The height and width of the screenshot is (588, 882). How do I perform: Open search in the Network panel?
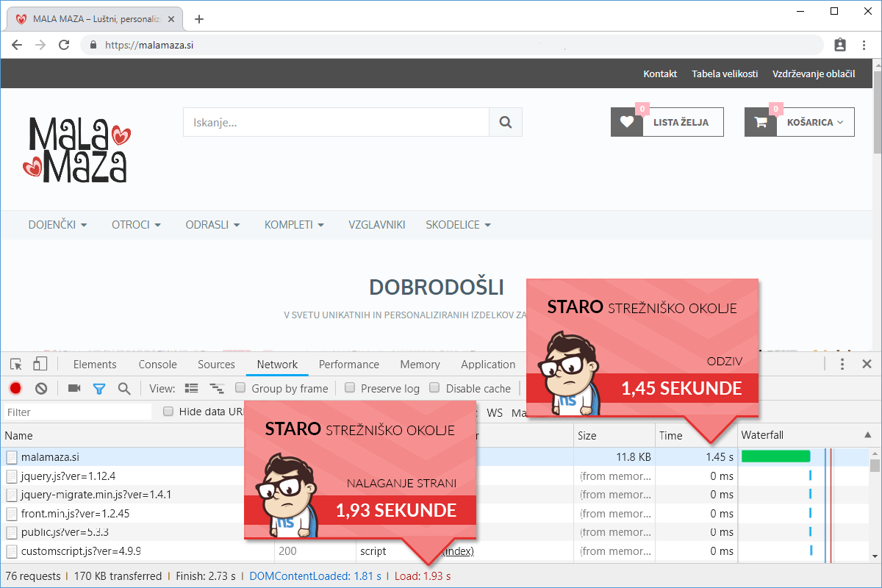click(124, 388)
